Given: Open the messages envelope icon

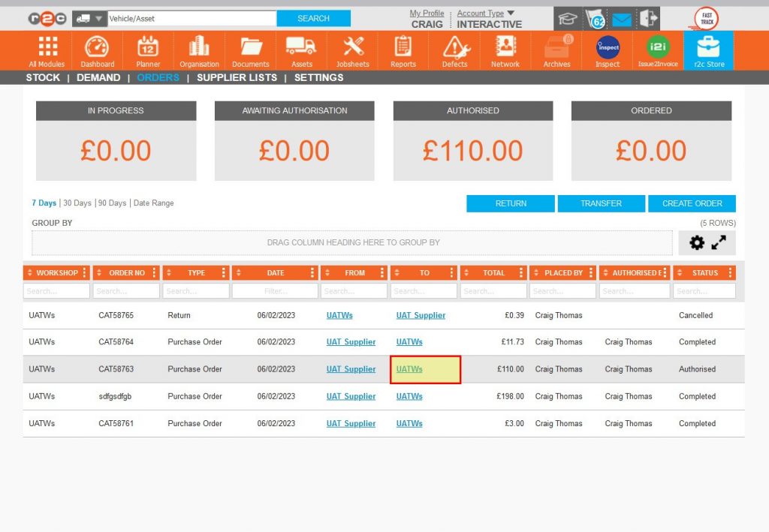Looking at the screenshot, I should coord(621,20).
